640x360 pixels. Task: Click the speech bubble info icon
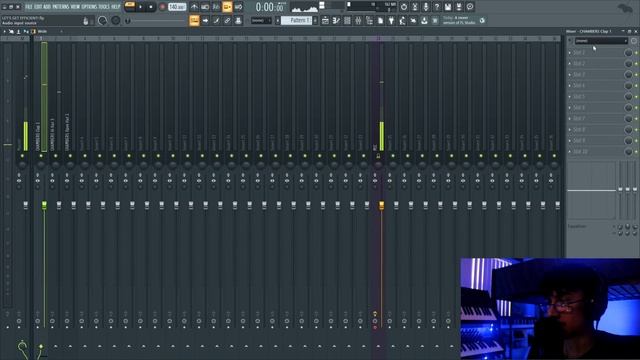click(x=470, y=7)
